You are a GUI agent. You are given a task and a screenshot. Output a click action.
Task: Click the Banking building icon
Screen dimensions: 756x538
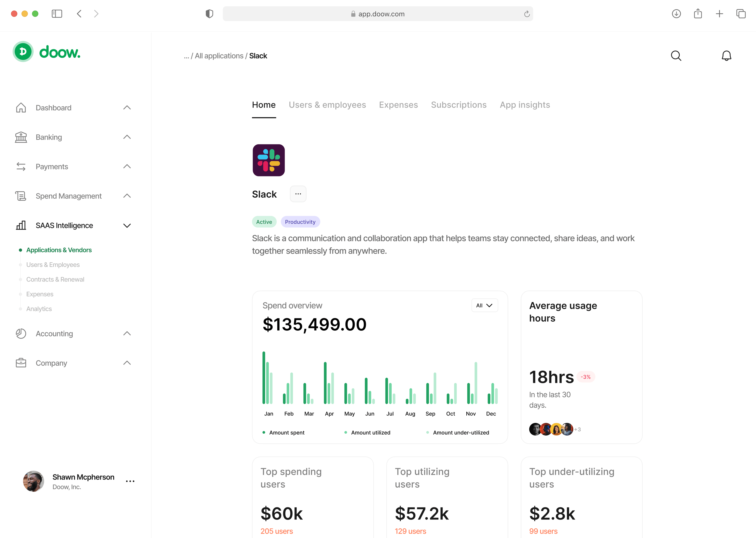(x=21, y=137)
